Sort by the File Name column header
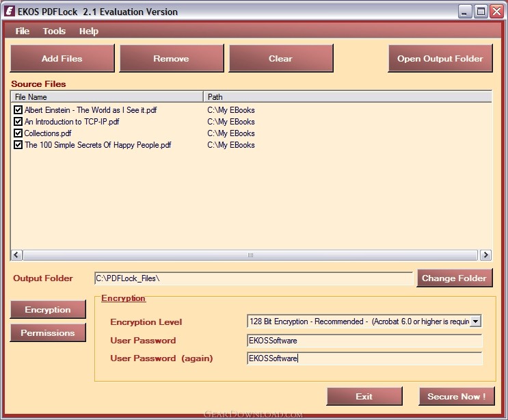The height and width of the screenshot is (420, 508). coord(107,97)
